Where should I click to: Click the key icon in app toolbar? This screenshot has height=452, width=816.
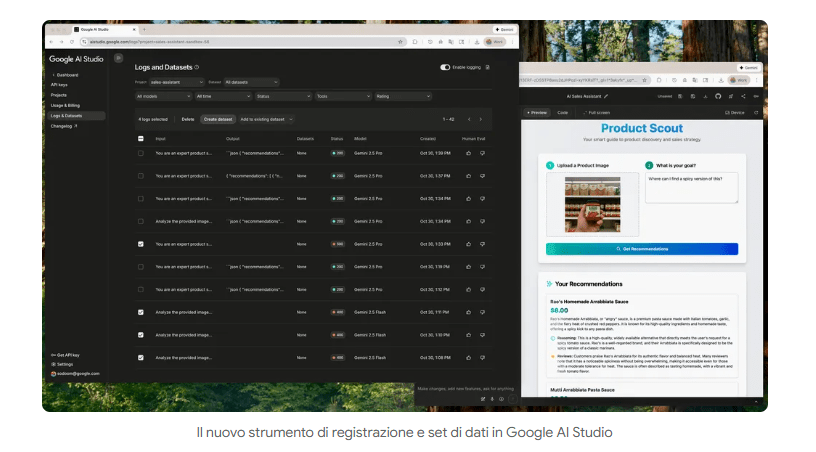click(x=756, y=96)
